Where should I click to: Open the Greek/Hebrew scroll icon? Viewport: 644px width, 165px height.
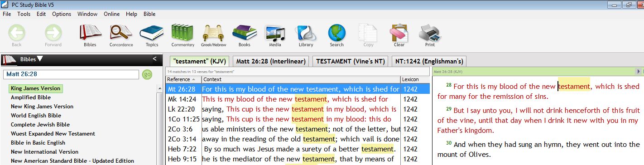click(213, 35)
